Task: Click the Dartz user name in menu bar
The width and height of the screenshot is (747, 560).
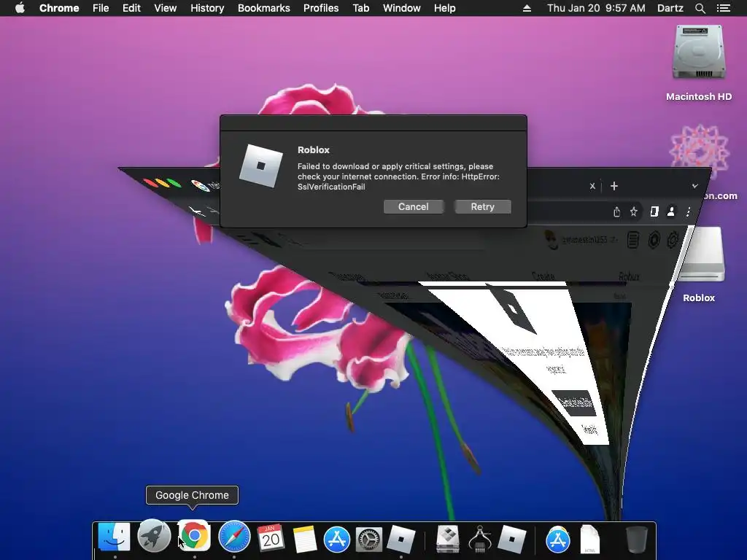Action: click(x=670, y=8)
